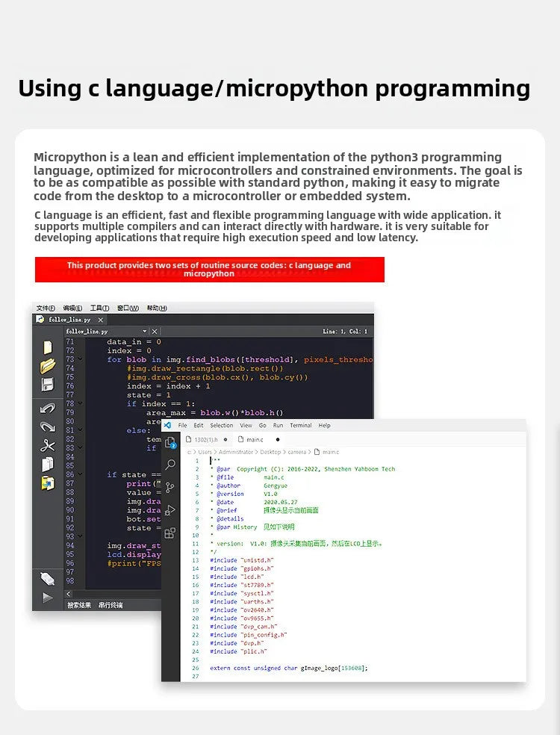The height and width of the screenshot is (735, 560).
Task: Collapse the code fold arrow at line 86
Action: point(80,474)
